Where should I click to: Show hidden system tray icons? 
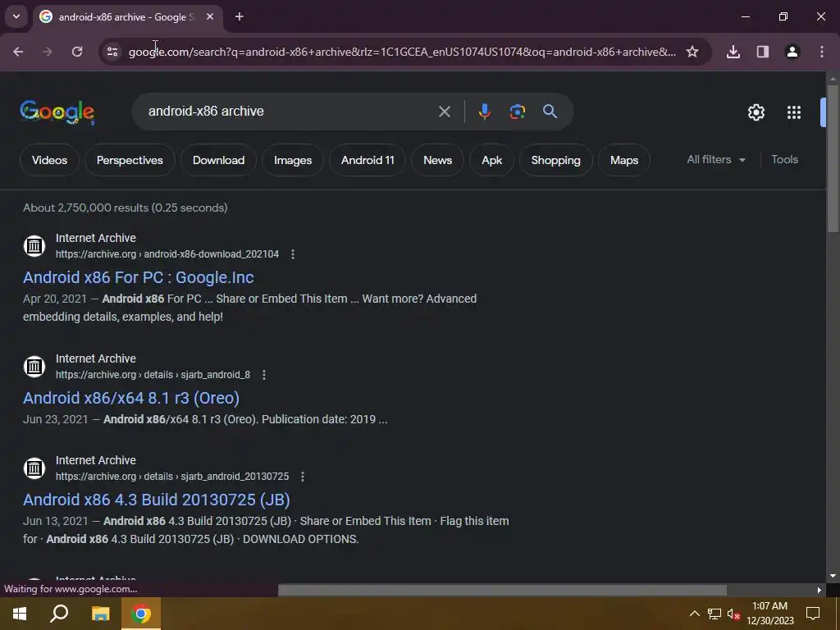[694, 614]
